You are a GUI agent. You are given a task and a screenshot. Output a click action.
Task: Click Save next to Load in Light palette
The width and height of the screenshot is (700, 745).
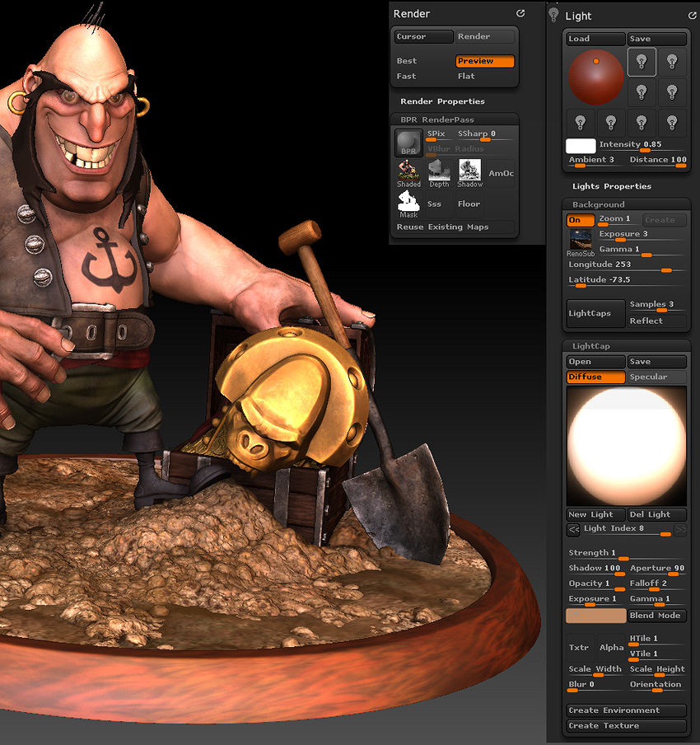(657, 39)
